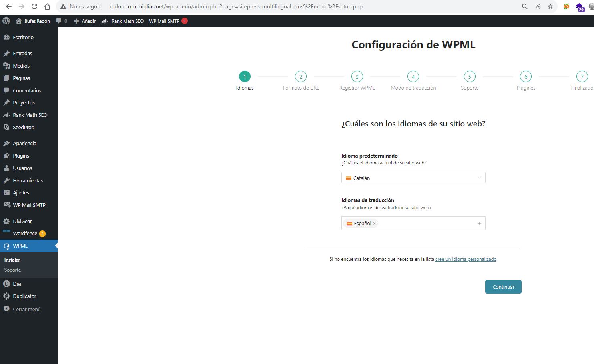The width and height of the screenshot is (594, 364).
Task: Click the Herramientas wrench icon
Action: click(x=6, y=180)
